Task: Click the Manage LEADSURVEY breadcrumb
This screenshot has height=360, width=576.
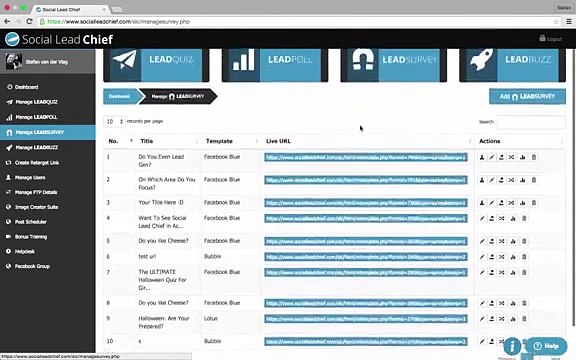Action: [x=178, y=96]
